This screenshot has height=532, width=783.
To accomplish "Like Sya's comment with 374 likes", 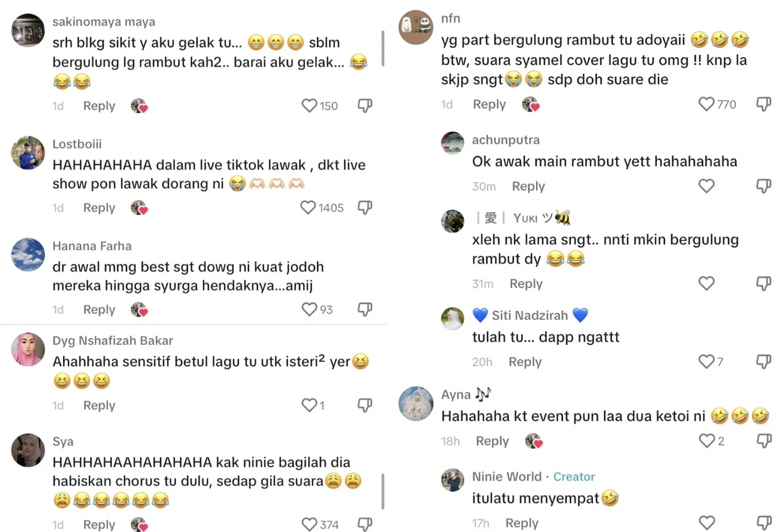I will pos(309,524).
